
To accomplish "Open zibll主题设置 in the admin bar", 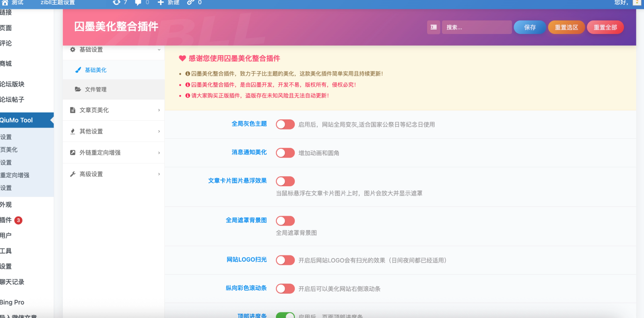I will click(57, 2).
